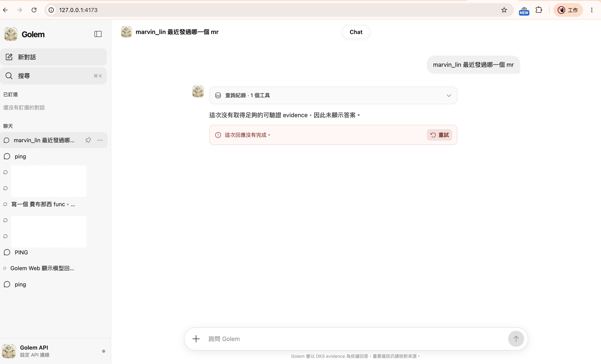This screenshot has width=601, height=364.
Task: Click the user message bubble marvin_lin 最近發過哪一個 mr
Action: [473, 65]
